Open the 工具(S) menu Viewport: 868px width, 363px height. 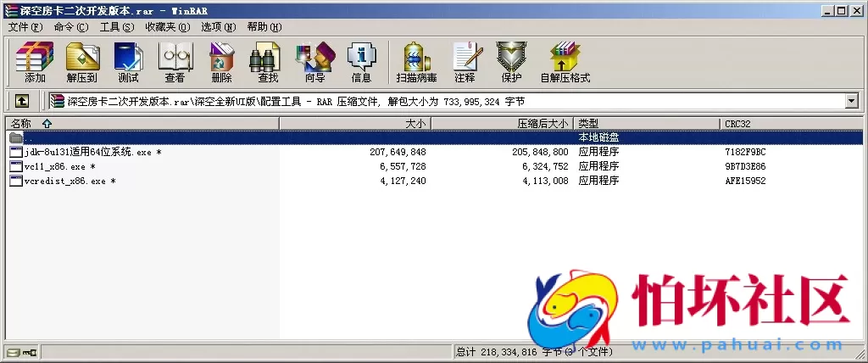[x=117, y=26]
